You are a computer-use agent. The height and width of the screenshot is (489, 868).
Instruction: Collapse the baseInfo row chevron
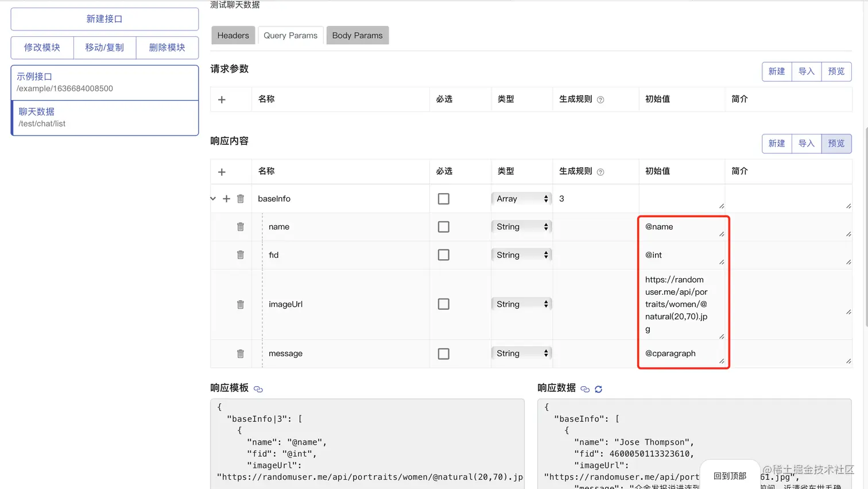coord(213,198)
